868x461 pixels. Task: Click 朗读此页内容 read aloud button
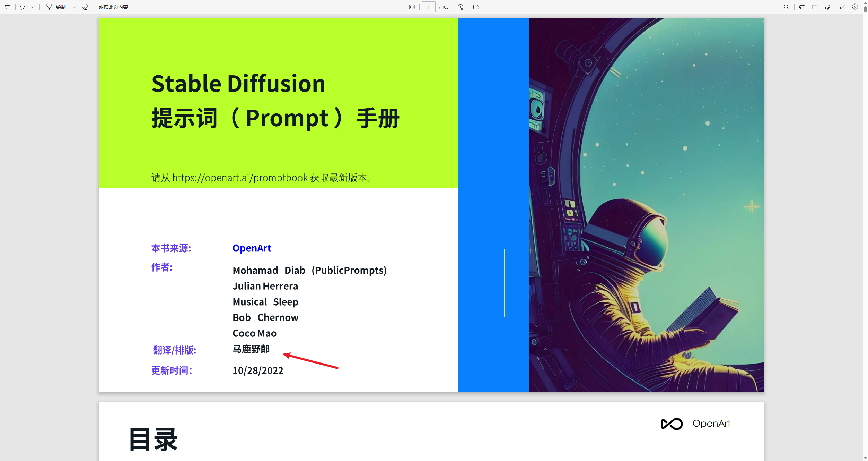113,7
